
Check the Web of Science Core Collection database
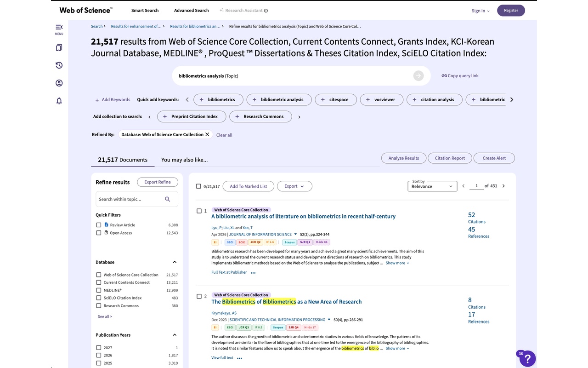99,275
